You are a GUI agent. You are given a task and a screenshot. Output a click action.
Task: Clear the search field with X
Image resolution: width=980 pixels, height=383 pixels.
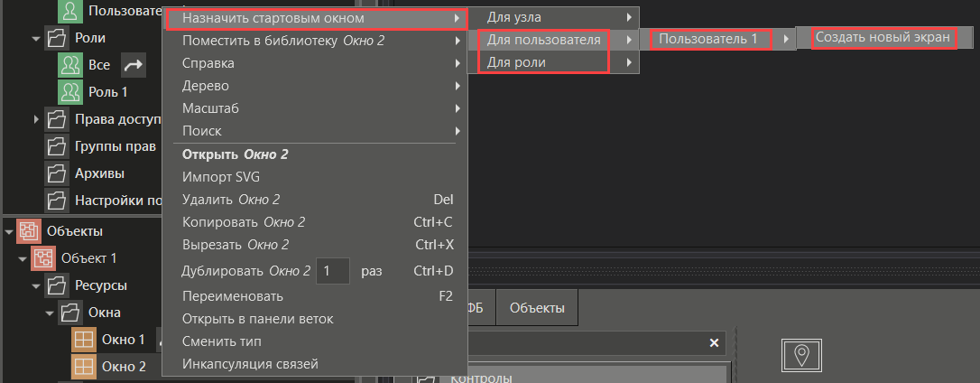click(714, 343)
